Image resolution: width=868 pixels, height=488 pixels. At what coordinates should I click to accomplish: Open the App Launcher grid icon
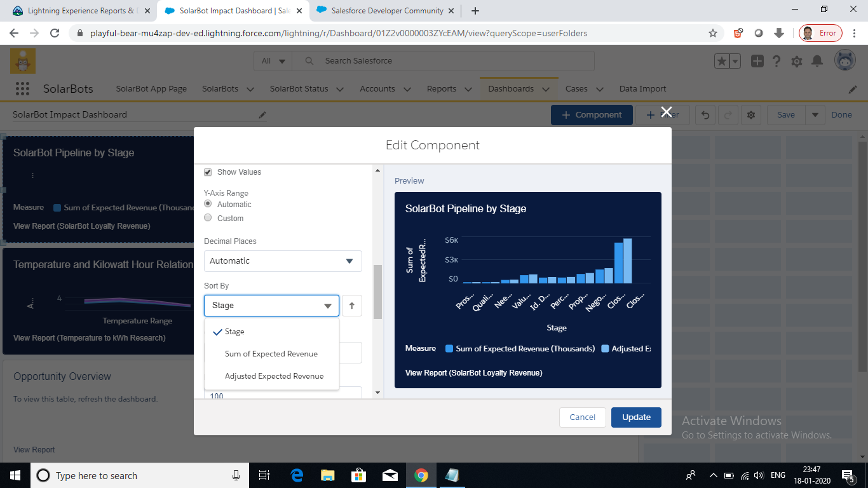[22, 89]
